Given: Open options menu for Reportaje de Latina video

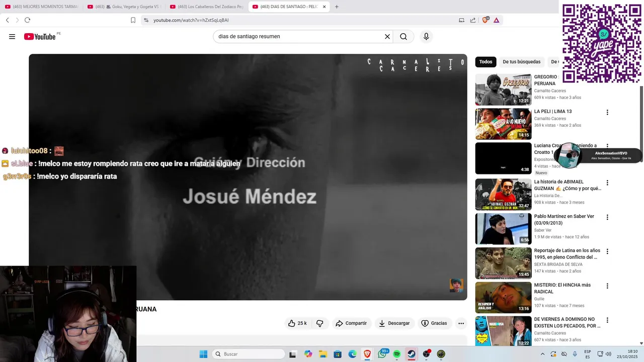Looking at the screenshot, I should point(607,251).
